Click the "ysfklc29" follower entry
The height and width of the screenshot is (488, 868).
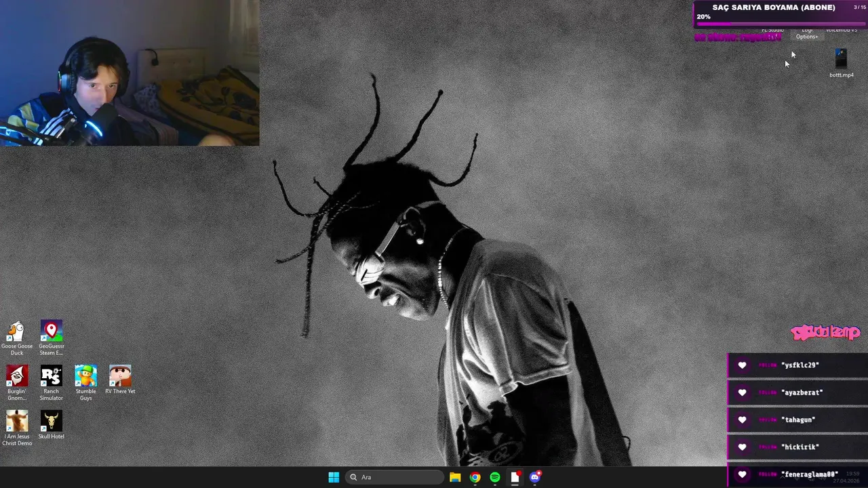[797, 365]
